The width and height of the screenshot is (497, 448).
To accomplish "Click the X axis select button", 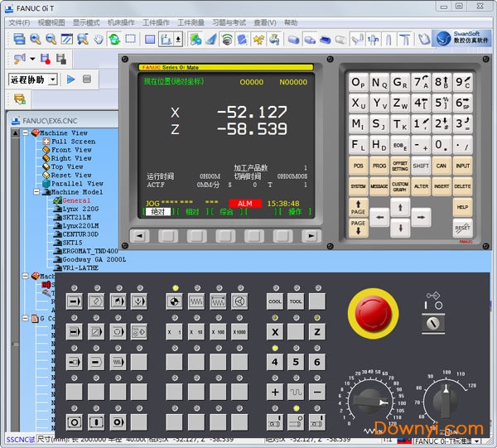I will (275, 331).
